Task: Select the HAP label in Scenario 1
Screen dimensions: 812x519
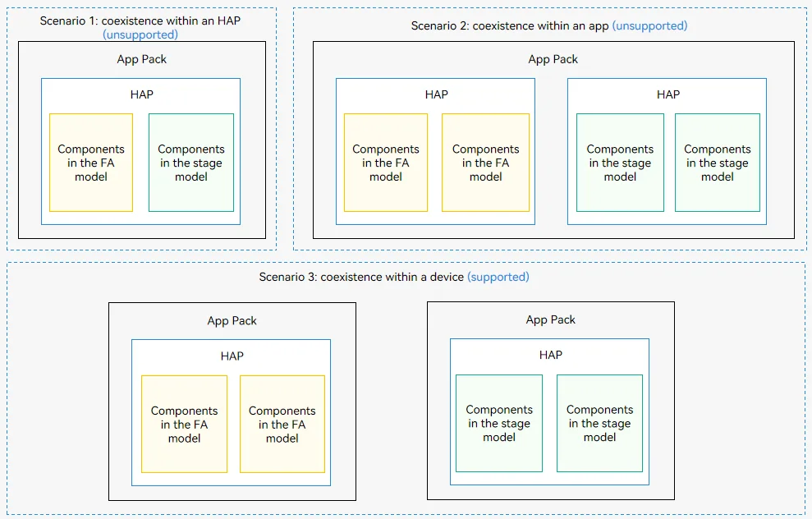Action: tap(142, 94)
